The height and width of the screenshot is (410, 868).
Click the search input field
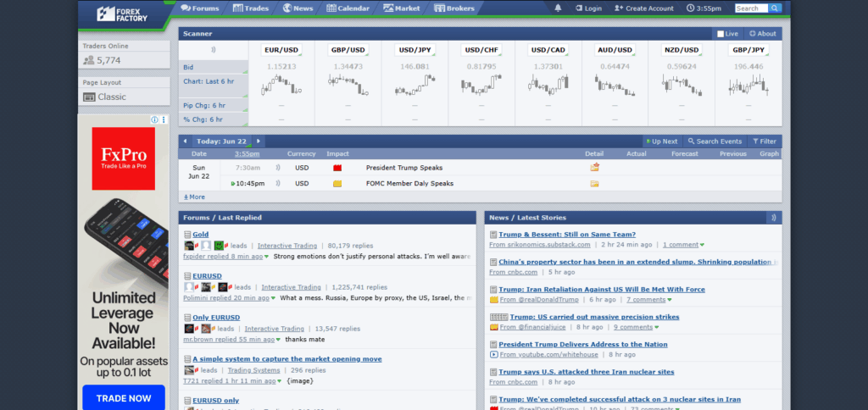751,8
